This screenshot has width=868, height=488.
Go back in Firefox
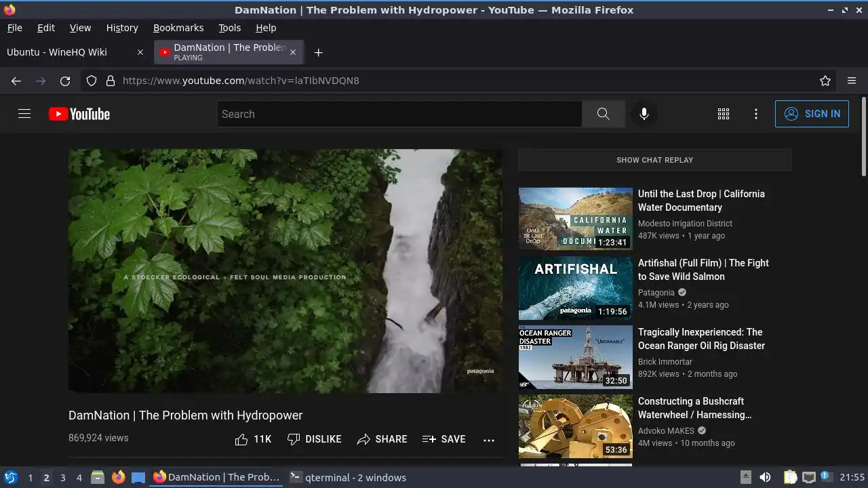[16, 81]
